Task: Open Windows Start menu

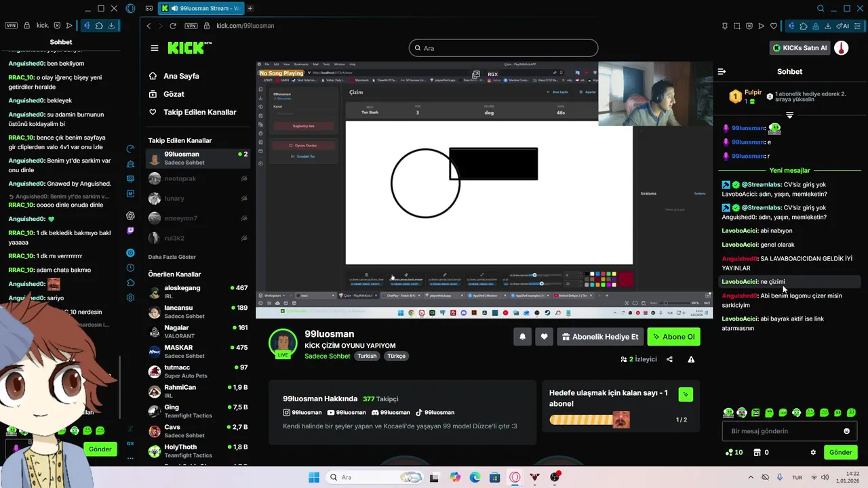Action: pos(313,477)
